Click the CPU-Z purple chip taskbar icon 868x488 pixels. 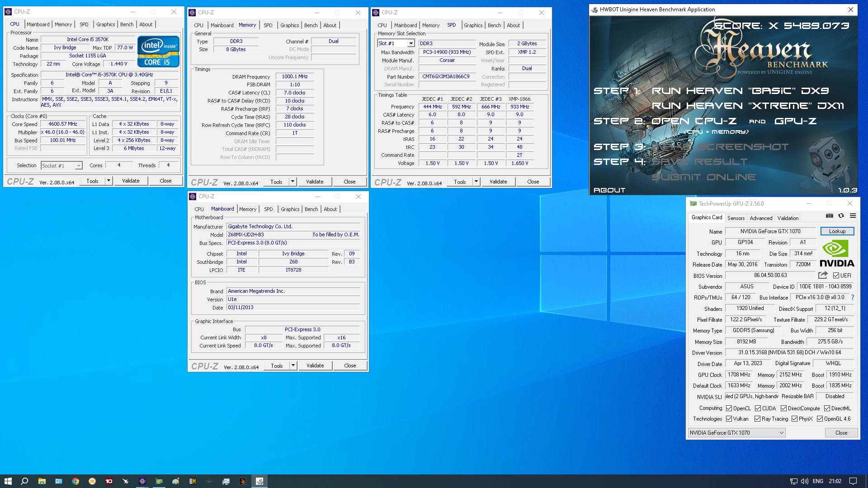(x=142, y=481)
